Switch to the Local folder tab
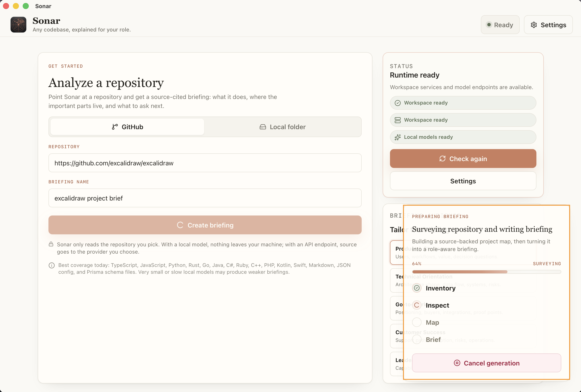Screen dimensions: 581x392 point(283,127)
